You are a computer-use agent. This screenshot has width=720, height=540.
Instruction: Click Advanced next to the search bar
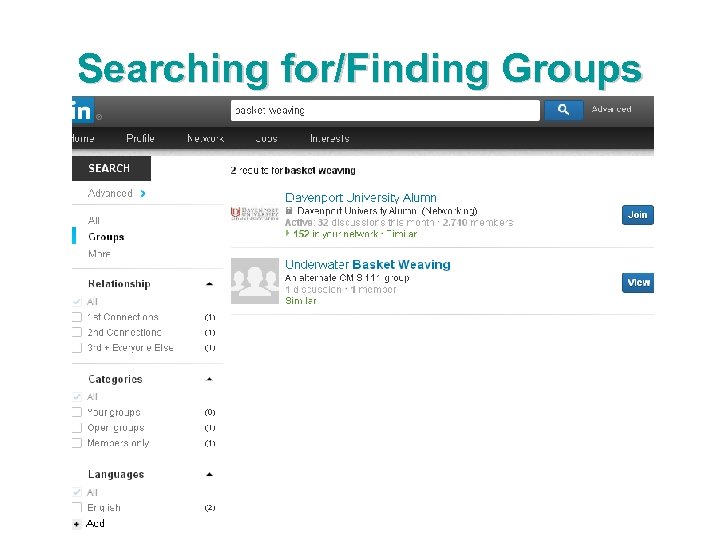tap(612, 109)
